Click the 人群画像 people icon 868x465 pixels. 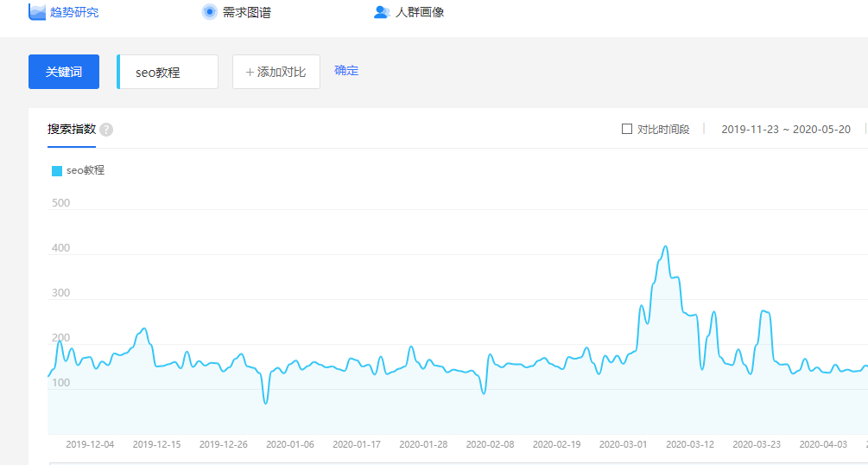tap(382, 11)
